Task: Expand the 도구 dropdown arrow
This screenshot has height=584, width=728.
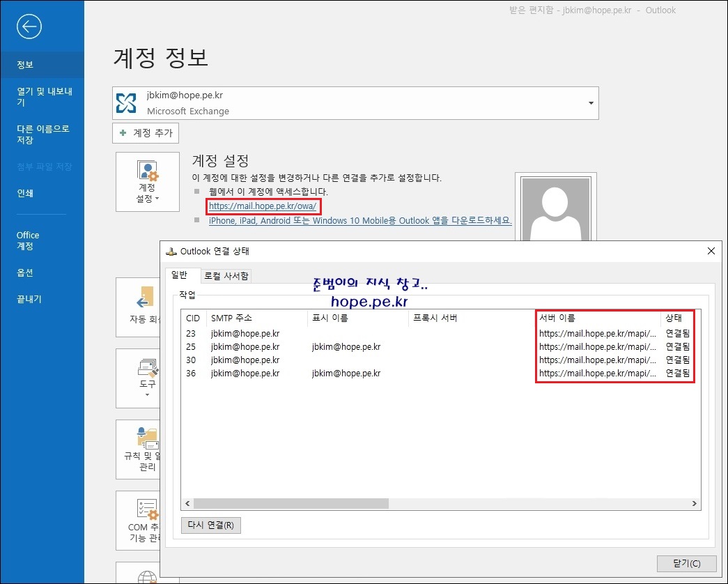Action: click(147, 395)
